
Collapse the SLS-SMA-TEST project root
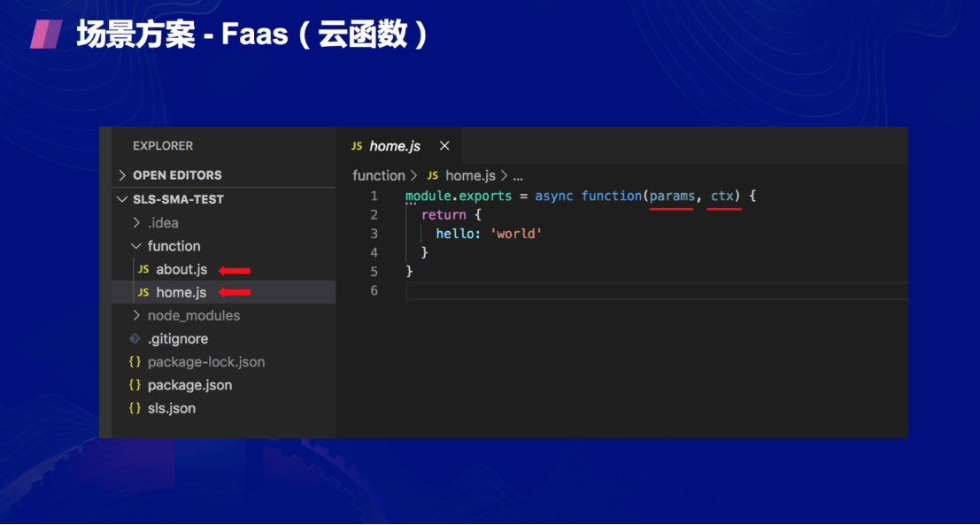pos(122,199)
